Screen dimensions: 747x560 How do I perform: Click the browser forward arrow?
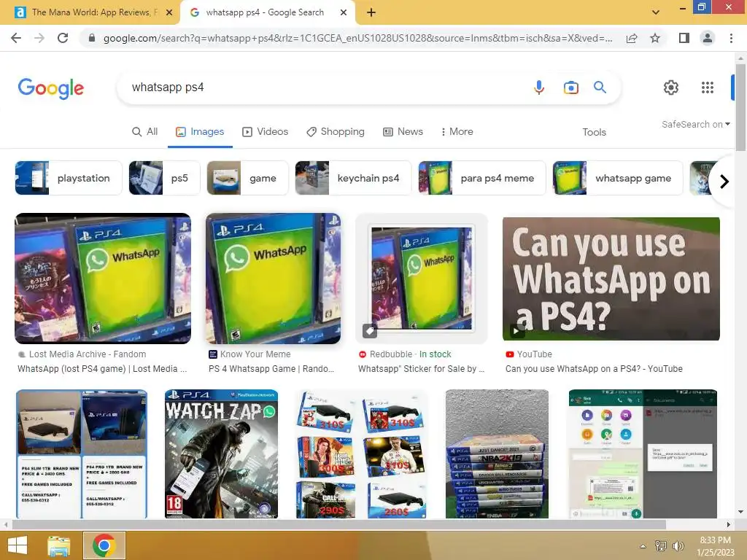39,38
